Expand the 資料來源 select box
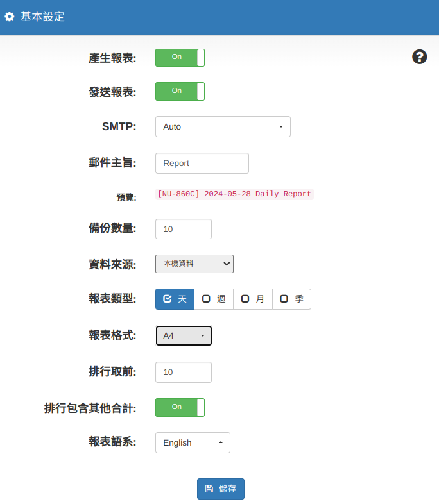The width and height of the screenshot is (439, 504). (x=194, y=264)
